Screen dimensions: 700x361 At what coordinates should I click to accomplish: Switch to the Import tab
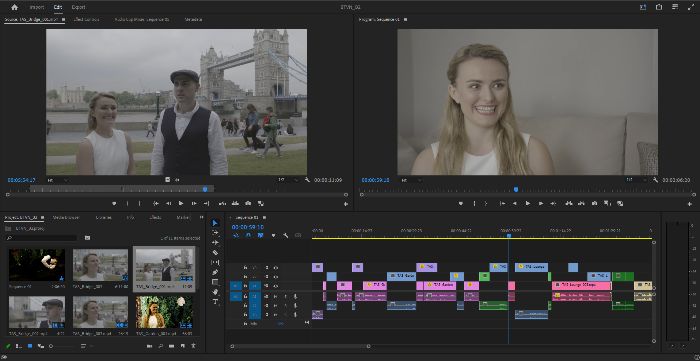tap(37, 7)
